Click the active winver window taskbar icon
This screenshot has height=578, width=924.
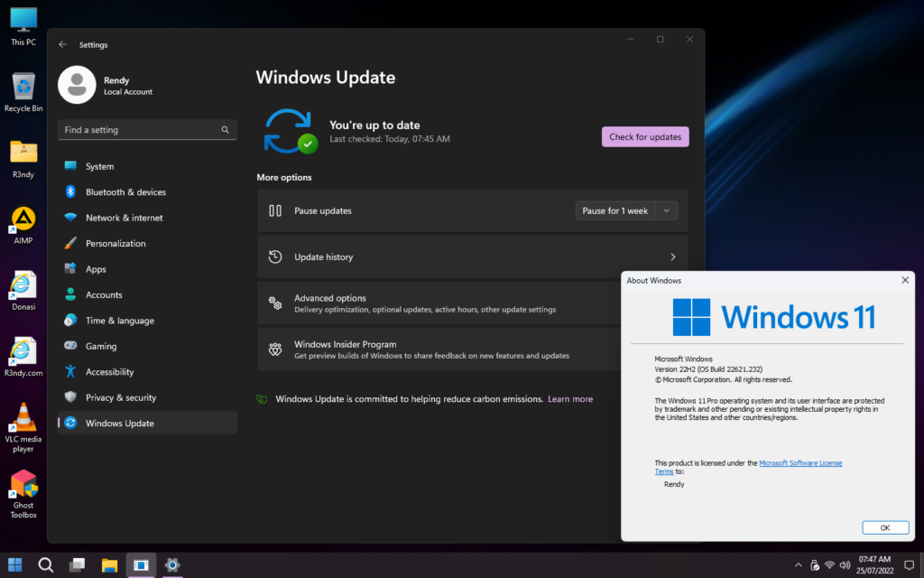pyautogui.click(x=141, y=565)
